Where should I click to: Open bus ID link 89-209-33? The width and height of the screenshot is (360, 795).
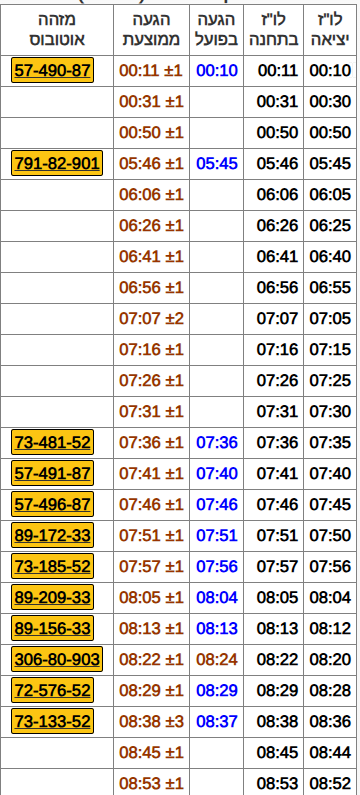pos(52,598)
